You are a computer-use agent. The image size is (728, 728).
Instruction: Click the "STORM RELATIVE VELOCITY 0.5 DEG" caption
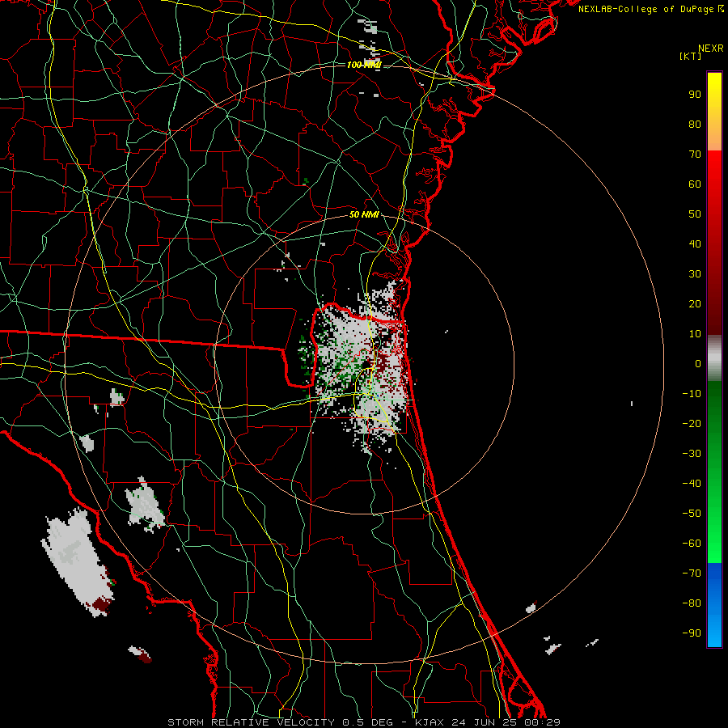click(280, 722)
